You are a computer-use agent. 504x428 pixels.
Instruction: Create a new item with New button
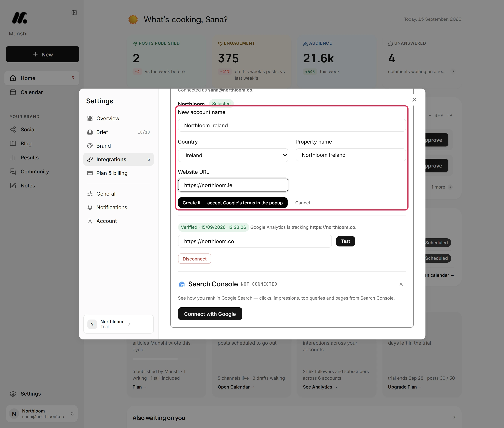[42, 54]
